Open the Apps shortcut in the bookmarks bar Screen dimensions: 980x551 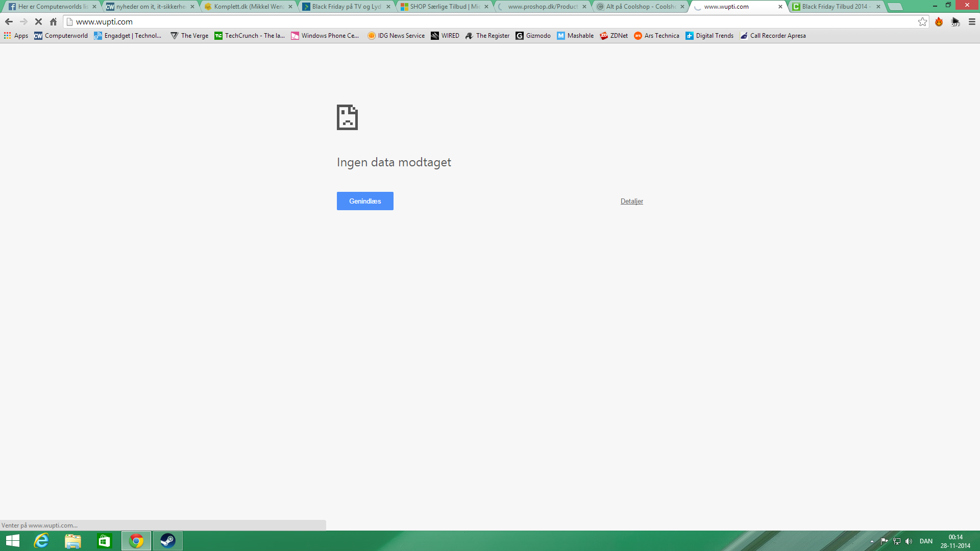[x=16, y=36]
